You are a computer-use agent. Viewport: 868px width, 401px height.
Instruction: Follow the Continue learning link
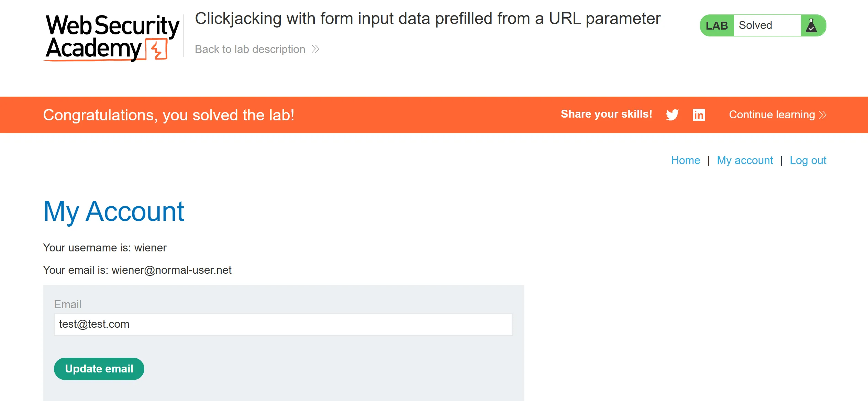tap(772, 115)
